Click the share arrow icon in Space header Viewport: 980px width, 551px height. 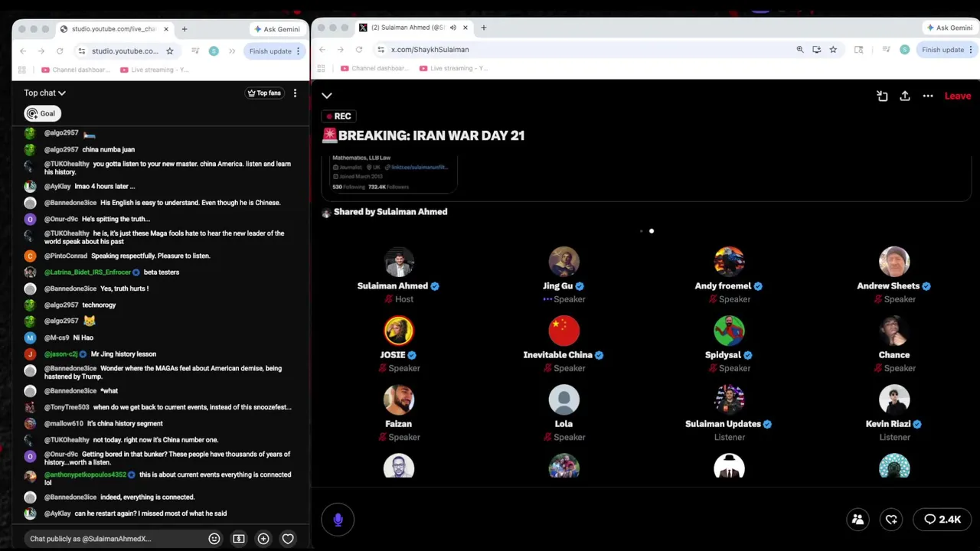(x=904, y=96)
